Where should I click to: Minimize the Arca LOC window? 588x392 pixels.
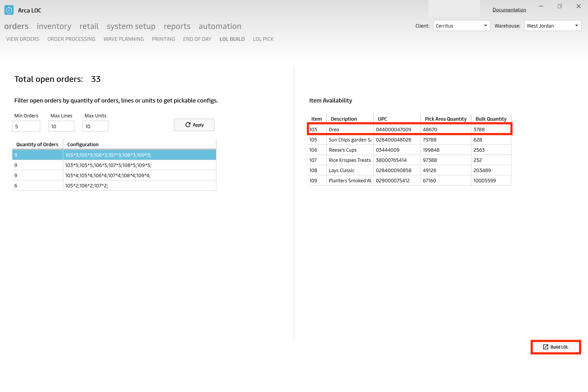(541, 6)
